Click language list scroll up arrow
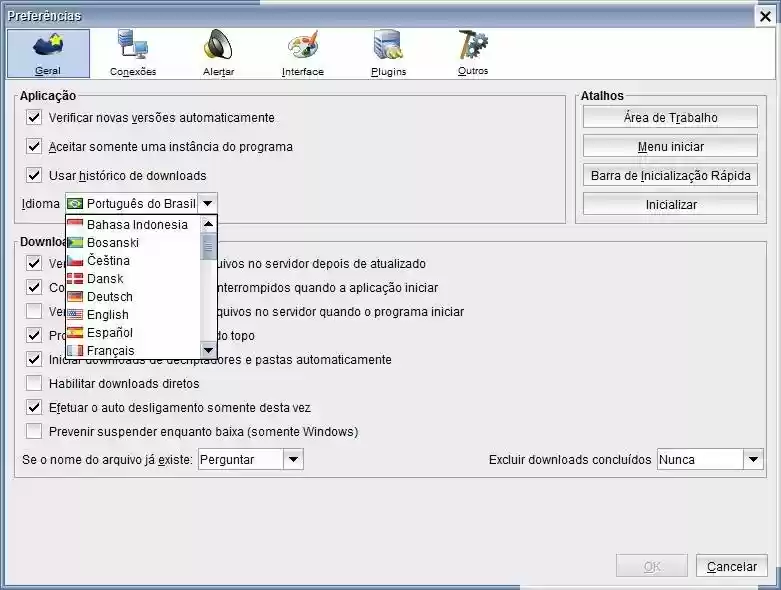781x590 pixels. point(208,224)
